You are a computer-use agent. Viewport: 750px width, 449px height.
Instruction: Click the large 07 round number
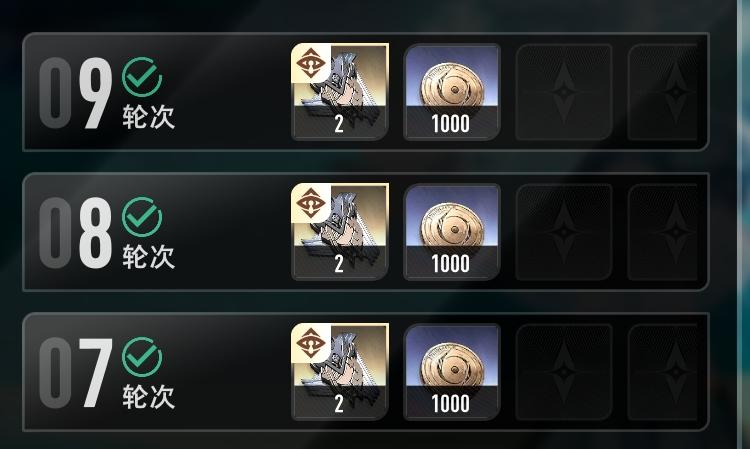pos(76,372)
